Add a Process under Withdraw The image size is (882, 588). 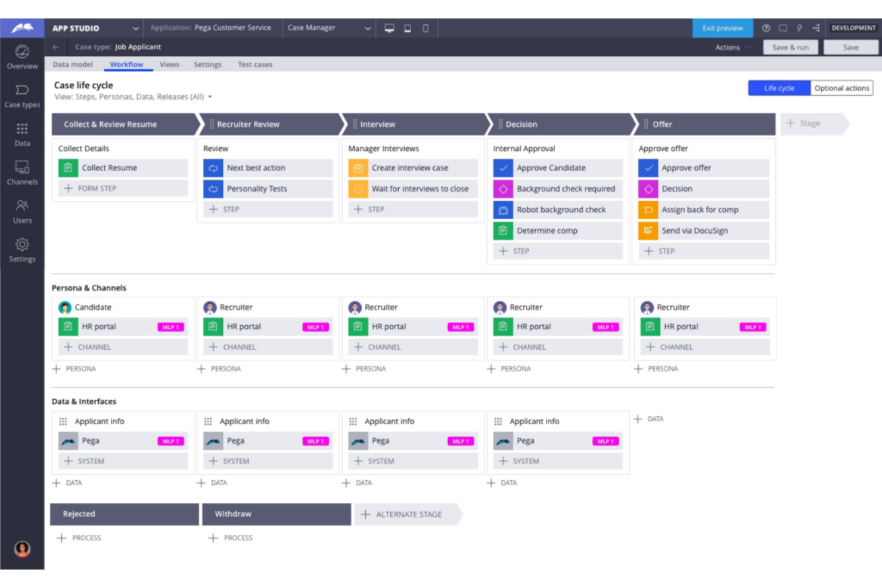tap(231, 538)
